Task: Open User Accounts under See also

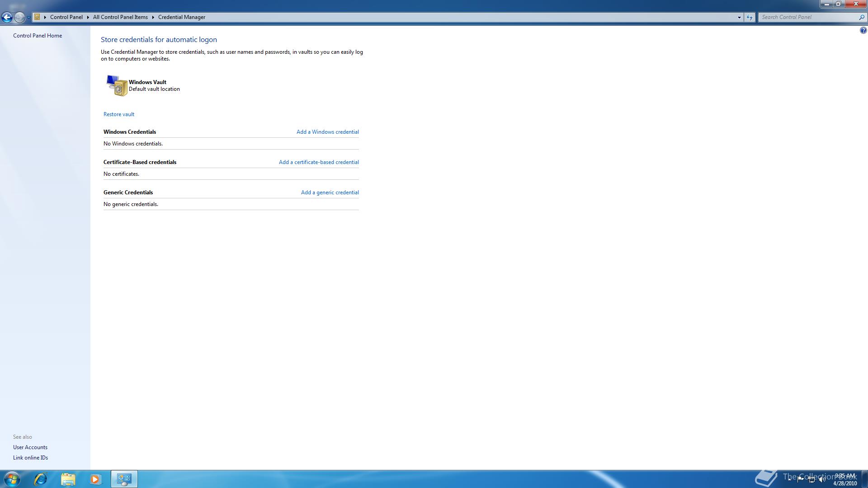Action: (x=30, y=447)
